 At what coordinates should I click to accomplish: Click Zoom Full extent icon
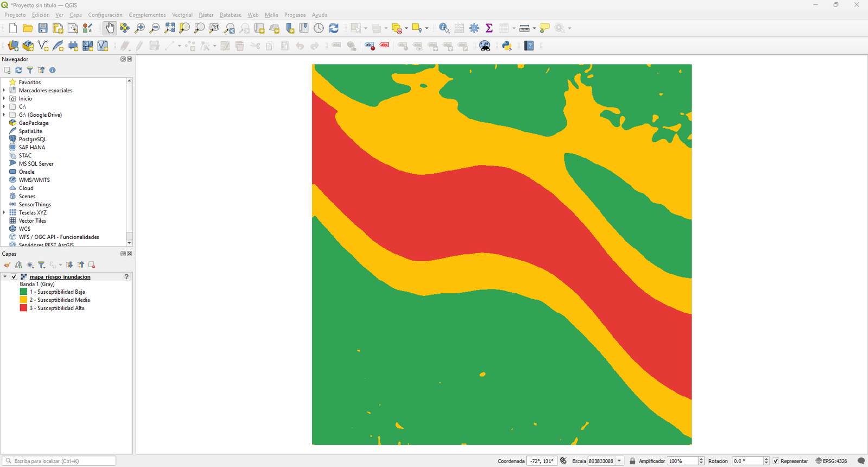(170, 28)
